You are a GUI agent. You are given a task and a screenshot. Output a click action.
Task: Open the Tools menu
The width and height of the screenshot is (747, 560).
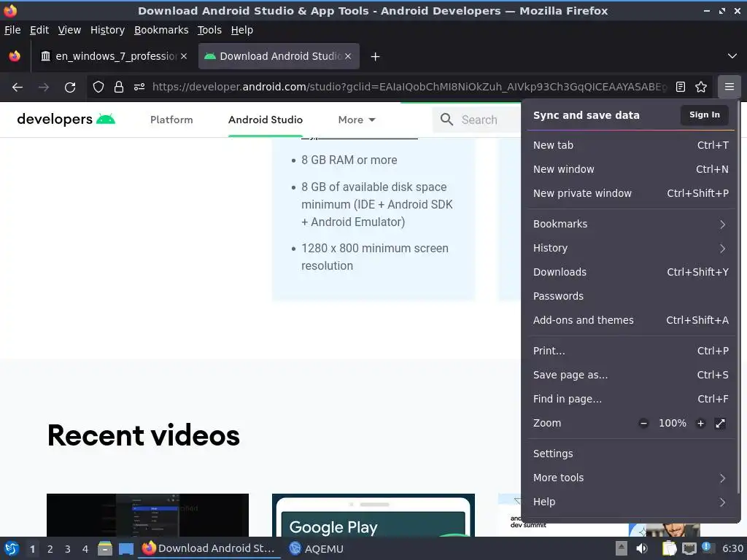tap(209, 30)
